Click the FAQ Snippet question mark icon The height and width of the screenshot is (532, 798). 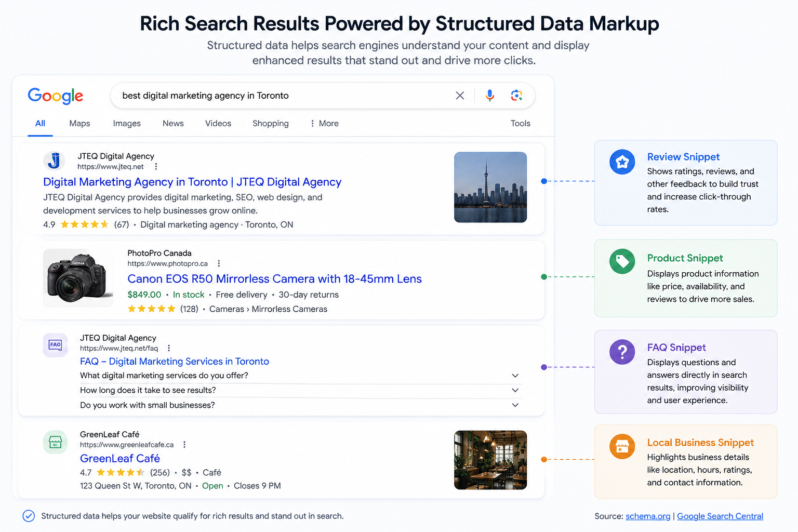tap(622, 352)
